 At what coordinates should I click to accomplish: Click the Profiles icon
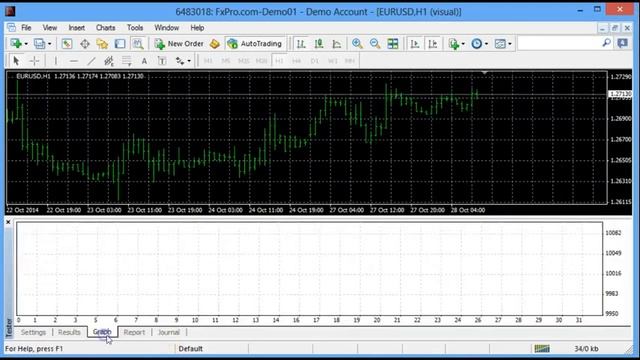pos(40,44)
